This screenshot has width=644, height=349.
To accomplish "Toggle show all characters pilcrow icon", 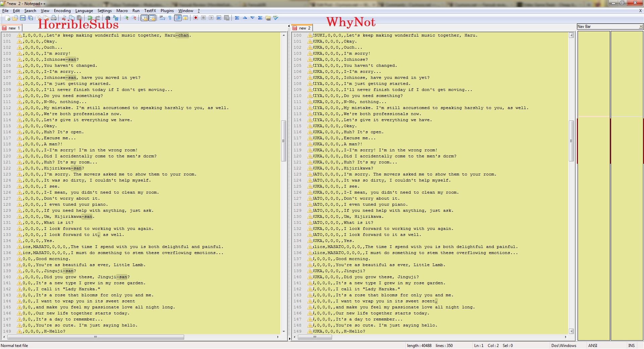I will click(x=170, y=18).
